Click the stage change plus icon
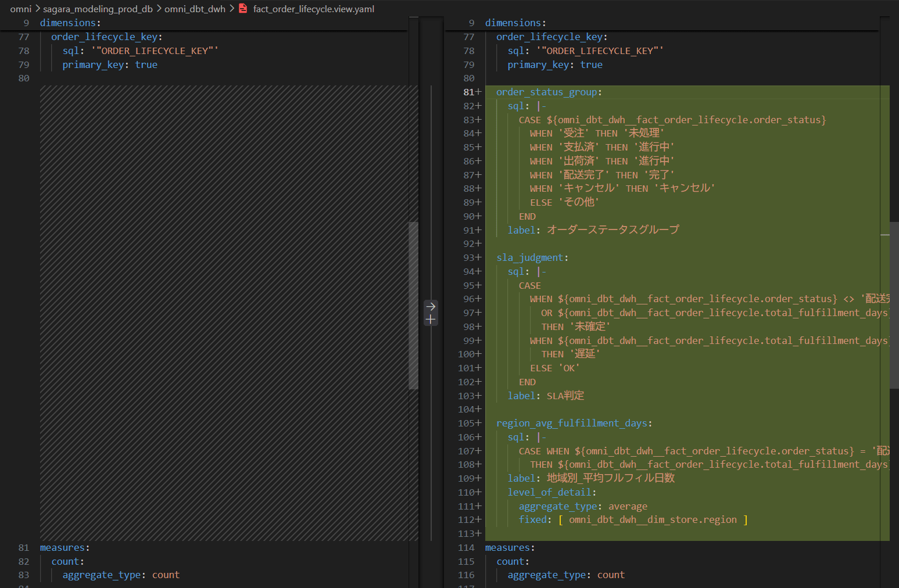This screenshot has height=588, width=899. [431, 320]
